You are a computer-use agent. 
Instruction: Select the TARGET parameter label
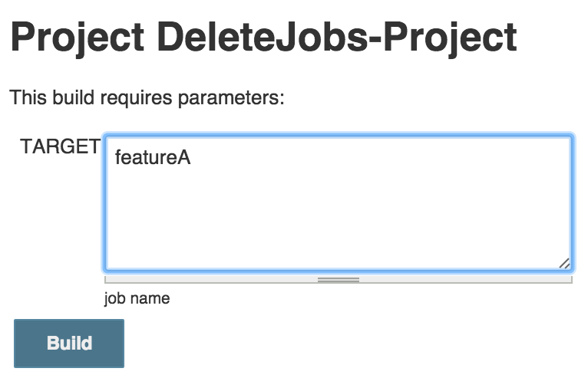pyautogui.click(x=61, y=146)
